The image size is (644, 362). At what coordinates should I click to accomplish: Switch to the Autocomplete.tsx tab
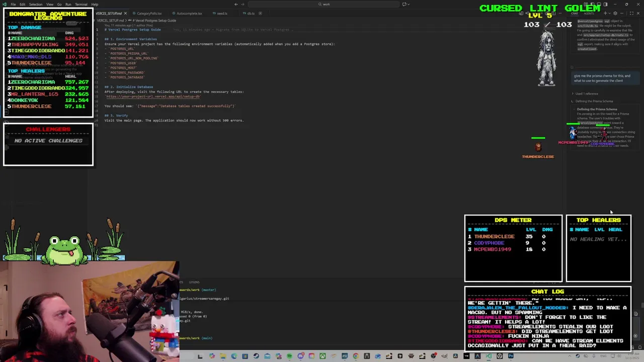coord(189,14)
